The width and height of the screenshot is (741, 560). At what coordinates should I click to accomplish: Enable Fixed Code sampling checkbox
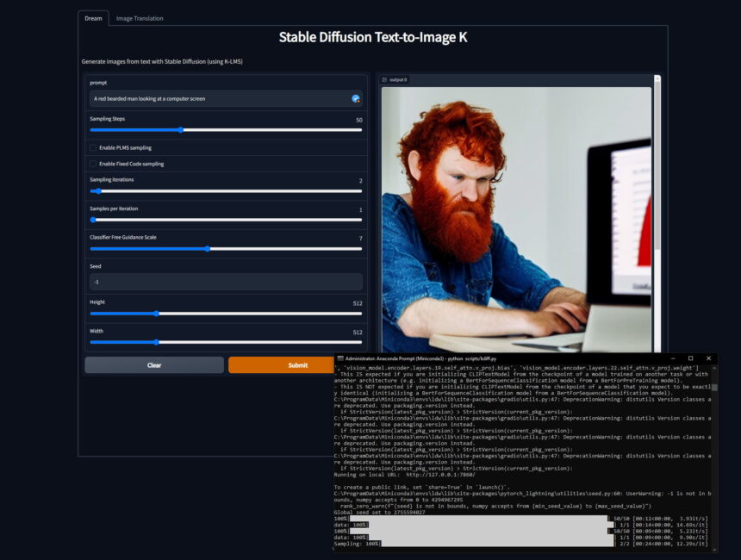click(93, 164)
